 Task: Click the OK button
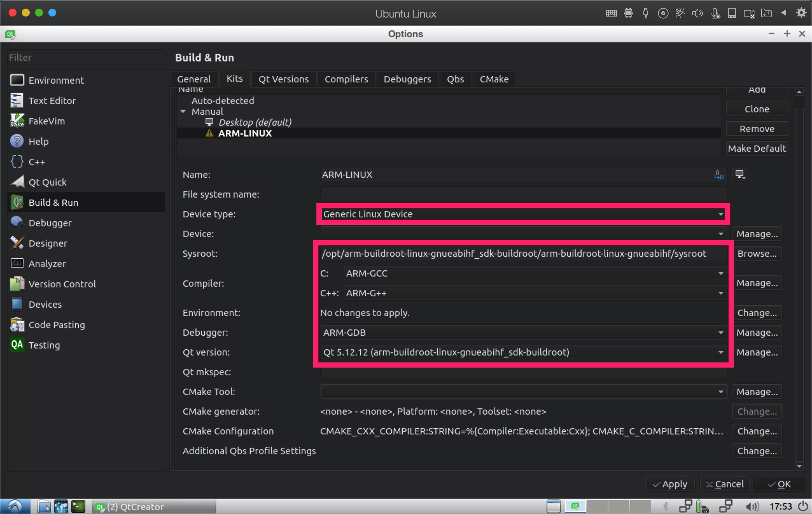pos(779,484)
